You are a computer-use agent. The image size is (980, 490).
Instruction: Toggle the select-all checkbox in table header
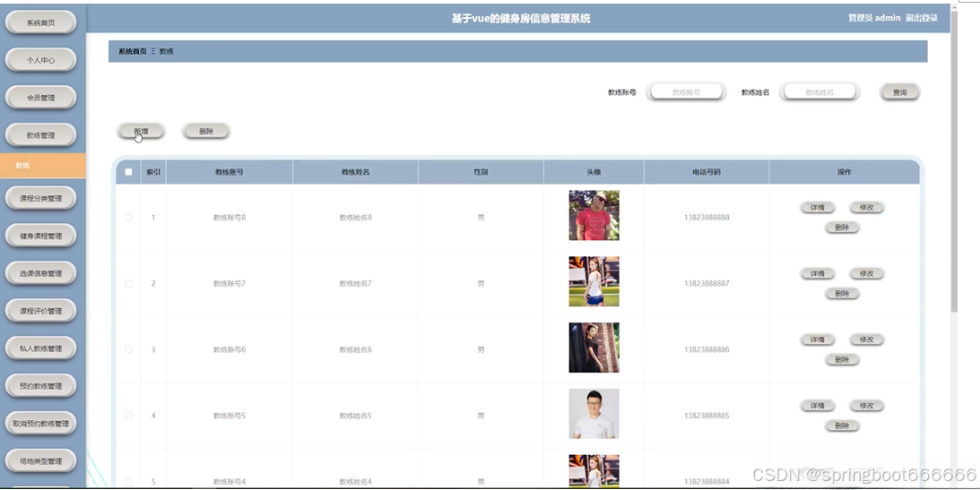pyautogui.click(x=129, y=172)
